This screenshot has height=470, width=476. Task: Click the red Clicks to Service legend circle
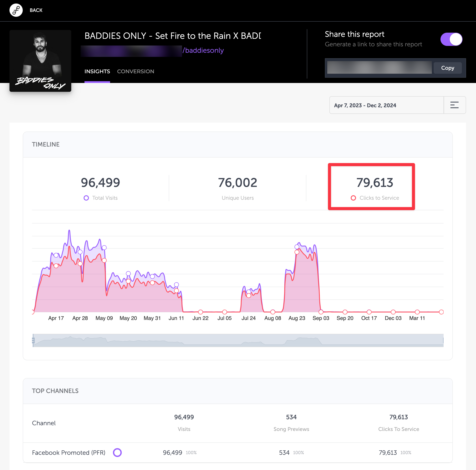[353, 198]
